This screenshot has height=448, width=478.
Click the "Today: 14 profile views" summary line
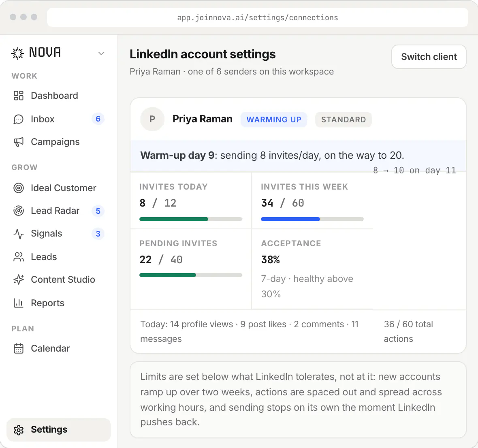[x=250, y=332]
